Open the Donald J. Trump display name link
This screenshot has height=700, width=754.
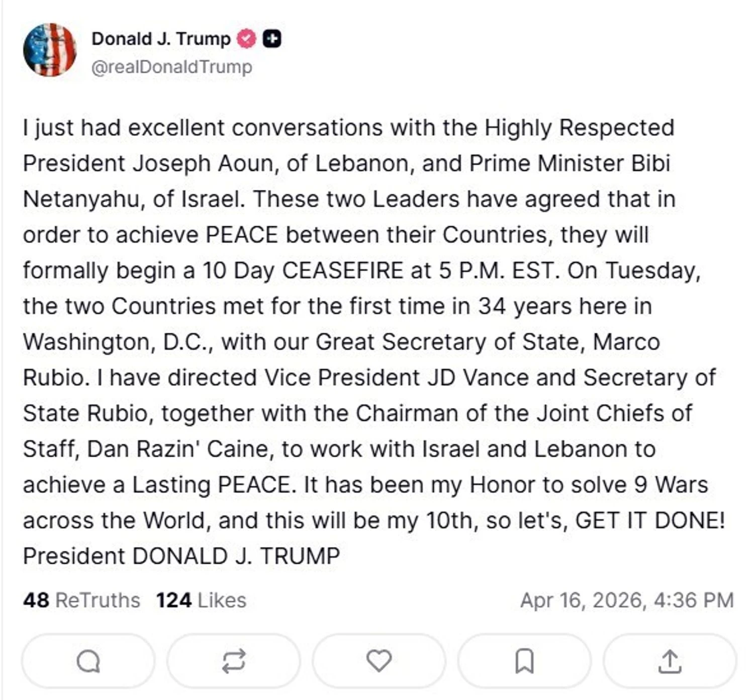point(161,39)
